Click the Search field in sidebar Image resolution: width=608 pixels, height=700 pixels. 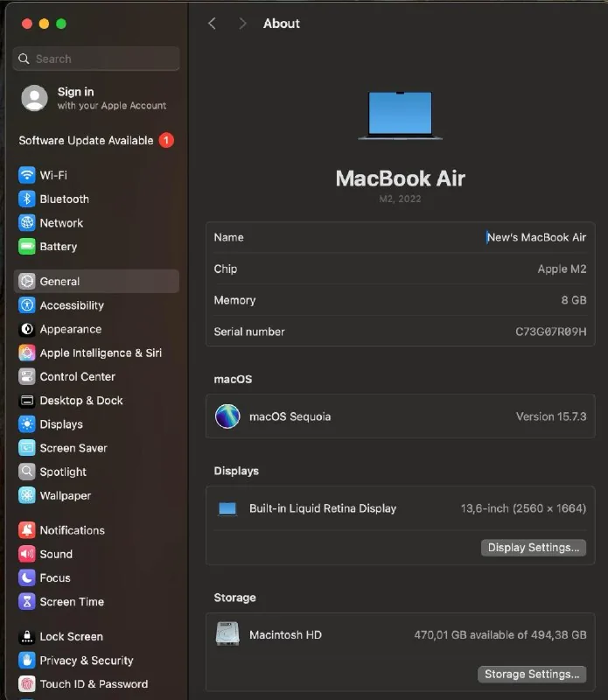click(96, 59)
